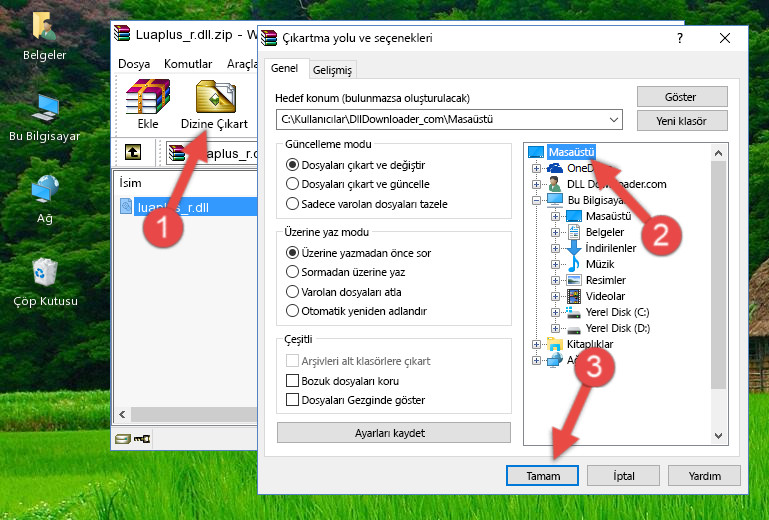Screen dimensions: 769x520
Task: Click the drive icon in WinRAR status bar
Action: [123, 439]
